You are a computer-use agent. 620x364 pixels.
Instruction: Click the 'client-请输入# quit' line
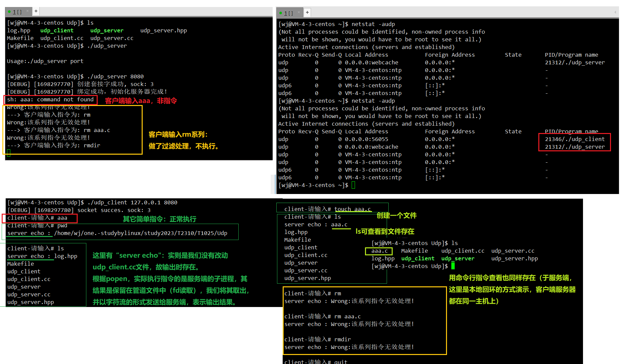(316, 362)
